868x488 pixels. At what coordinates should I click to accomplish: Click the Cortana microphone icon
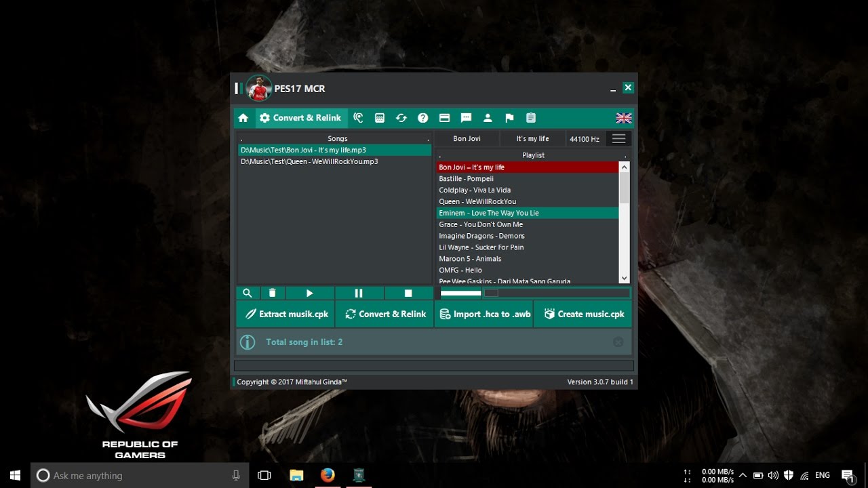tap(236, 475)
